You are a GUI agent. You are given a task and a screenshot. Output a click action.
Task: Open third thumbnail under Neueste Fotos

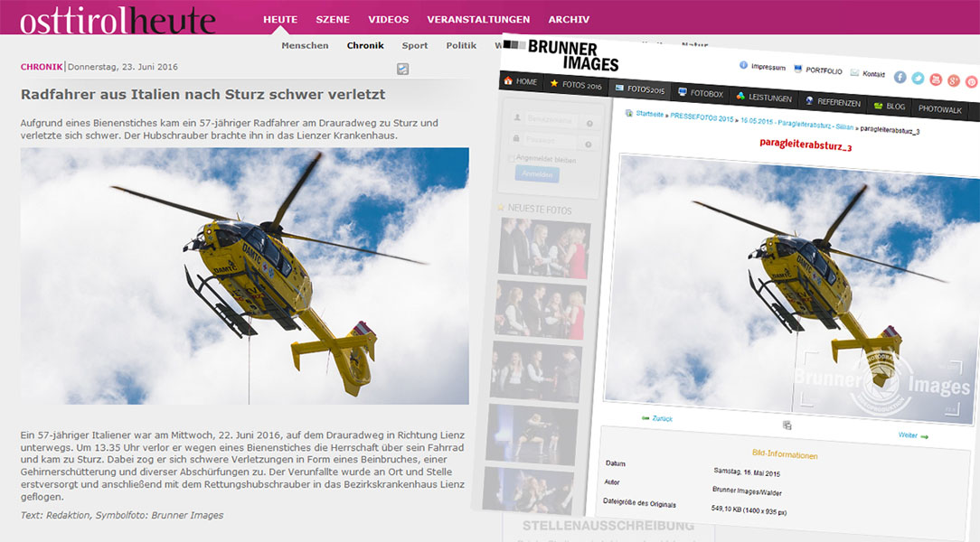tap(536, 371)
